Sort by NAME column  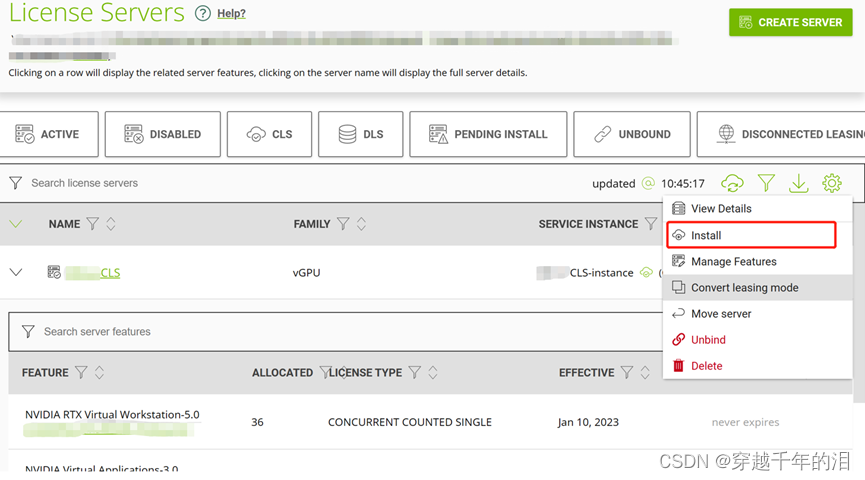coord(111,224)
